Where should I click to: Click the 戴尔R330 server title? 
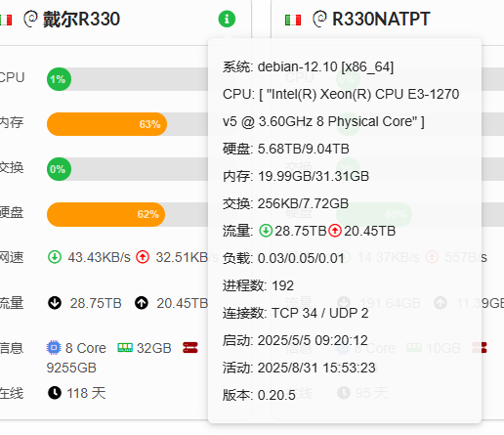[x=81, y=19]
